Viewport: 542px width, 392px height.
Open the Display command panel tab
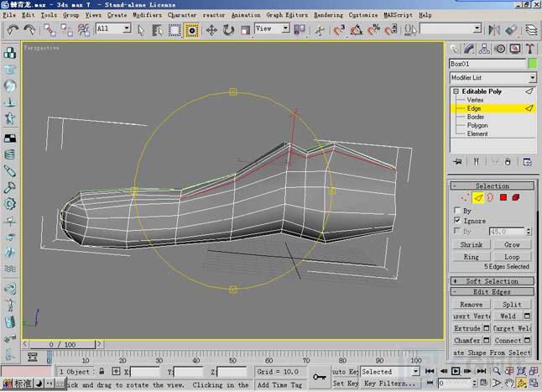pos(515,49)
